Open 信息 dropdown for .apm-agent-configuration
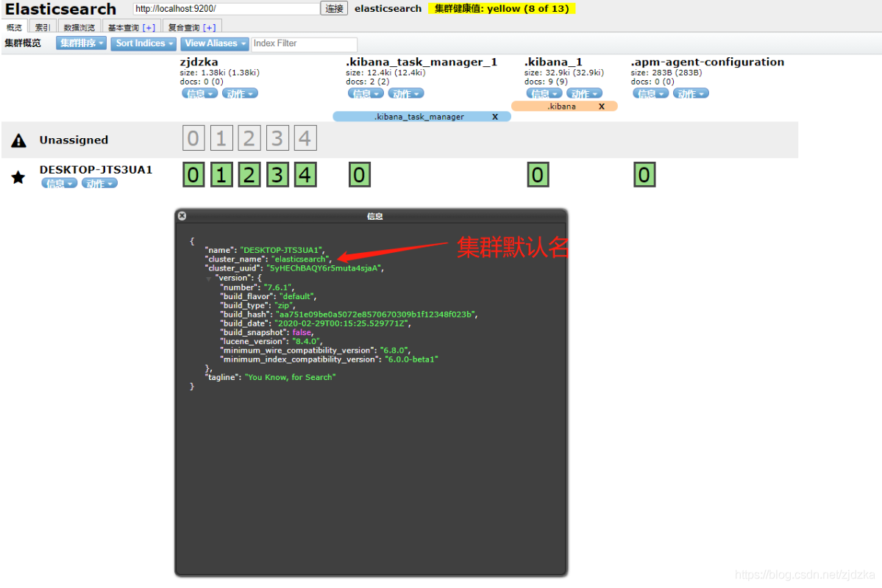The height and width of the screenshot is (588, 882). pyautogui.click(x=651, y=93)
